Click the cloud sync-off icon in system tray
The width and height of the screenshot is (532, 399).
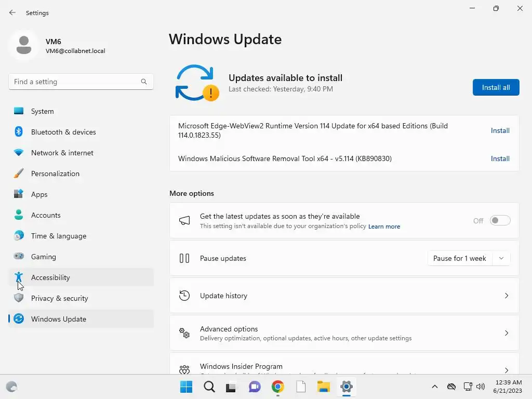(451, 387)
